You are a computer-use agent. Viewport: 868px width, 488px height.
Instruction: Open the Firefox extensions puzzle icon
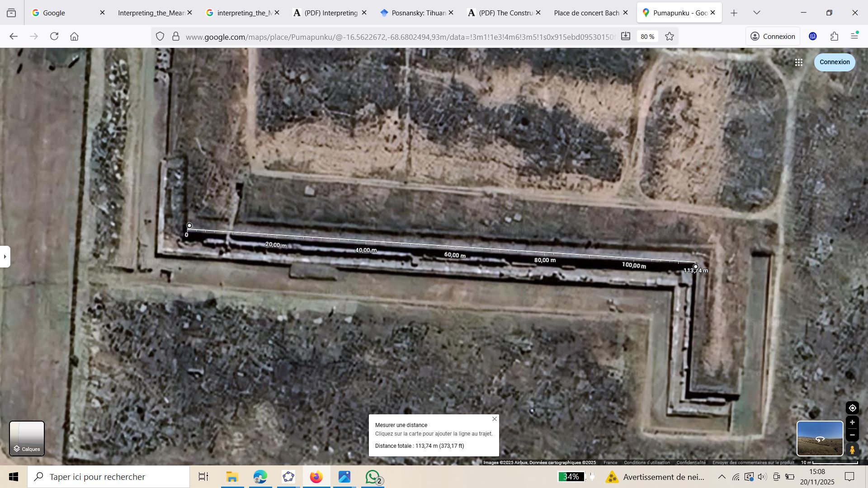(x=834, y=37)
